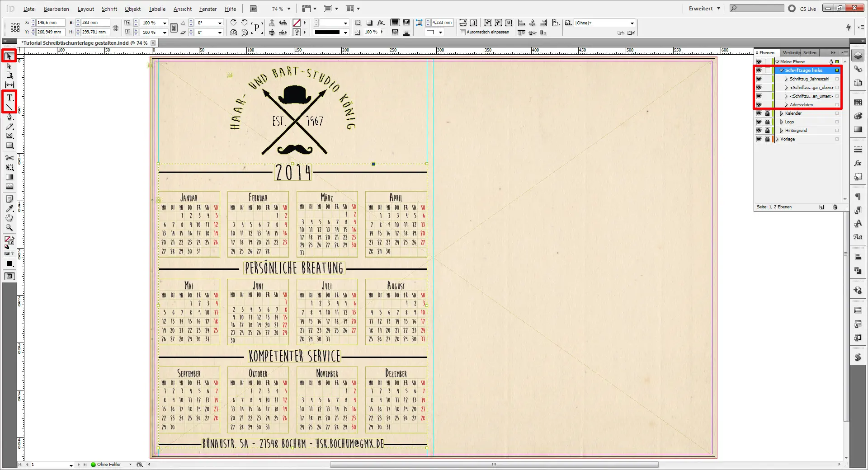The width and height of the screenshot is (868, 470).
Task: Open the Objekt menu
Action: click(132, 9)
